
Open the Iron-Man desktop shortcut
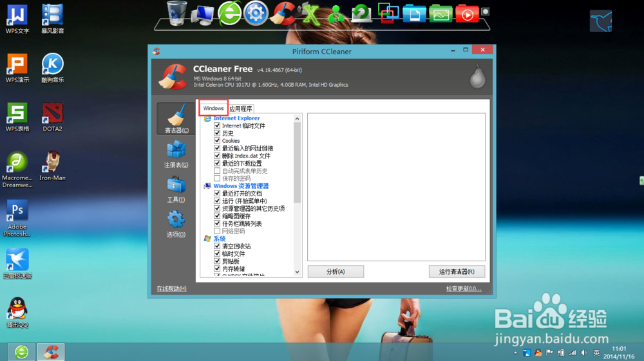(53, 166)
